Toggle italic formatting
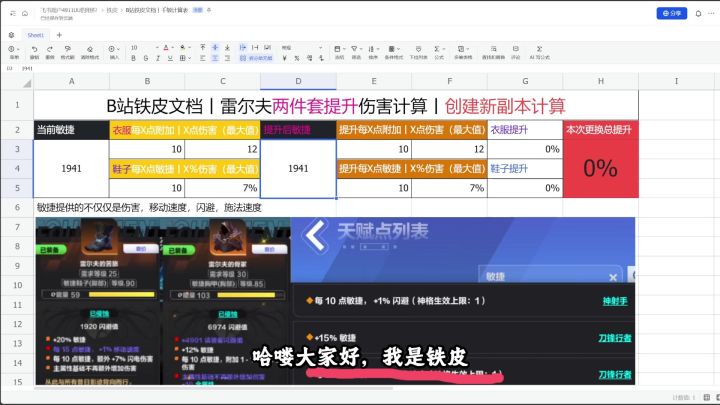The height and width of the screenshot is (405, 720). pos(158,58)
